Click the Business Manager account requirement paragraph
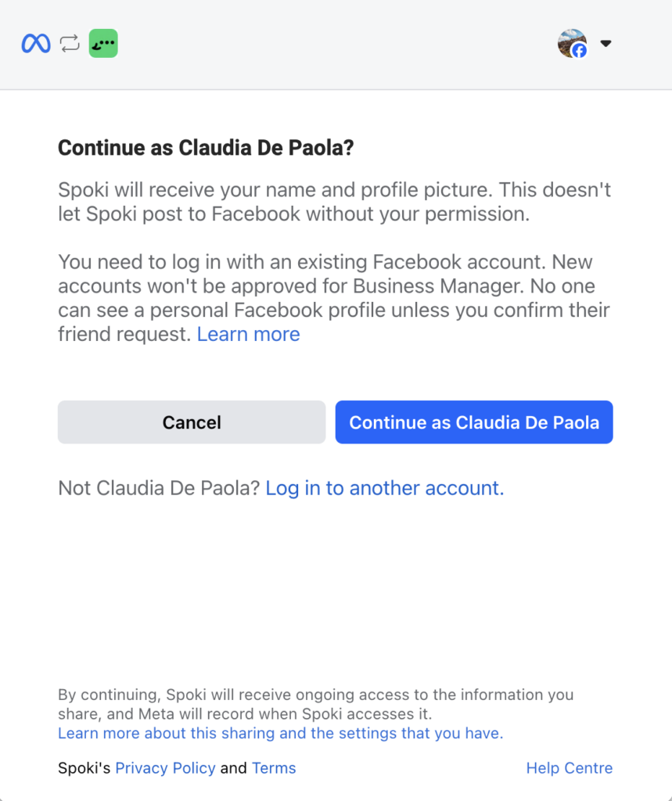672x801 pixels. [334, 297]
